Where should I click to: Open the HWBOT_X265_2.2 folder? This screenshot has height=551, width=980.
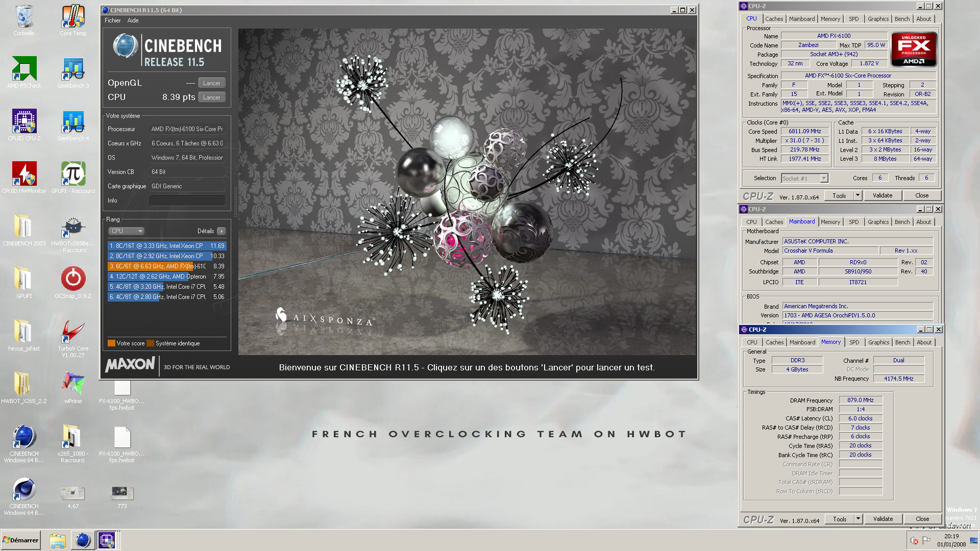coord(24,388)
